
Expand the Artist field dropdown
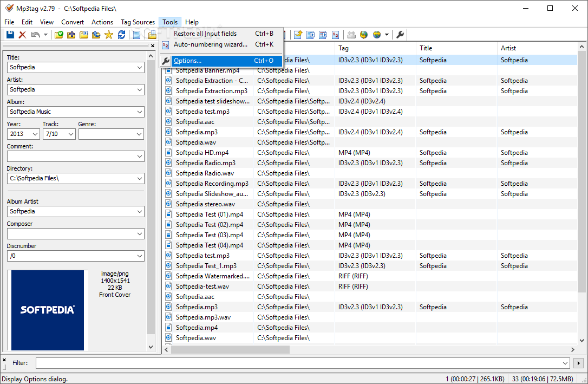coord(140,89)
